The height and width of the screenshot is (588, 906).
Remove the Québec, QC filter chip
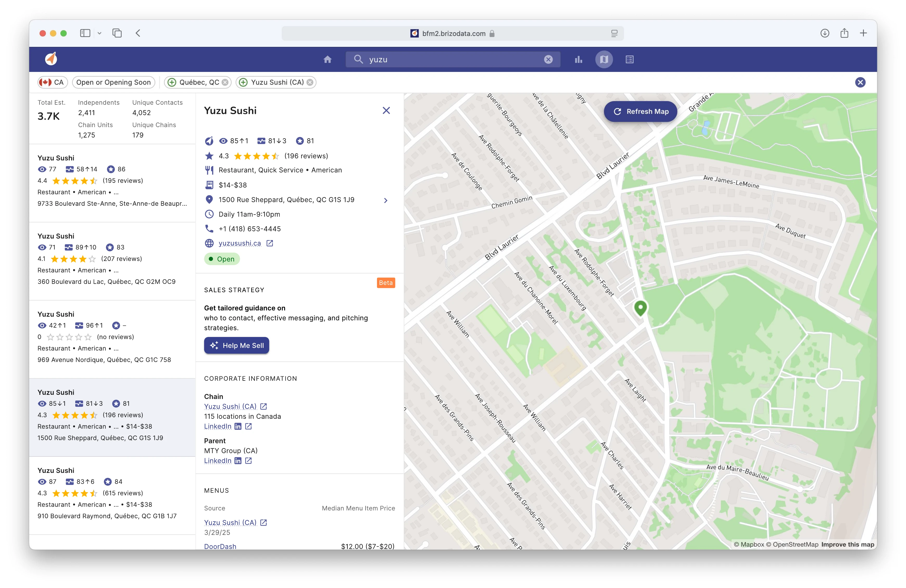225,82
